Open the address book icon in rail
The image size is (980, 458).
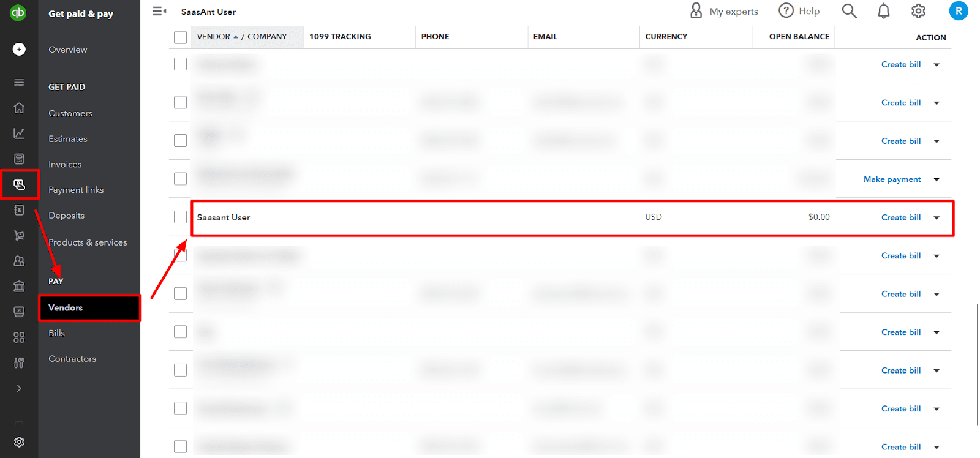click(x=19, y=210)
